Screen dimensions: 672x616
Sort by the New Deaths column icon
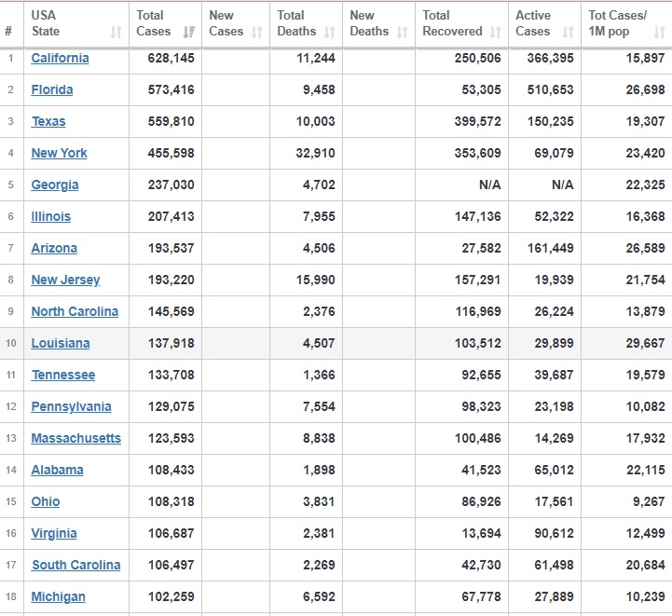[x=403, y=33]
